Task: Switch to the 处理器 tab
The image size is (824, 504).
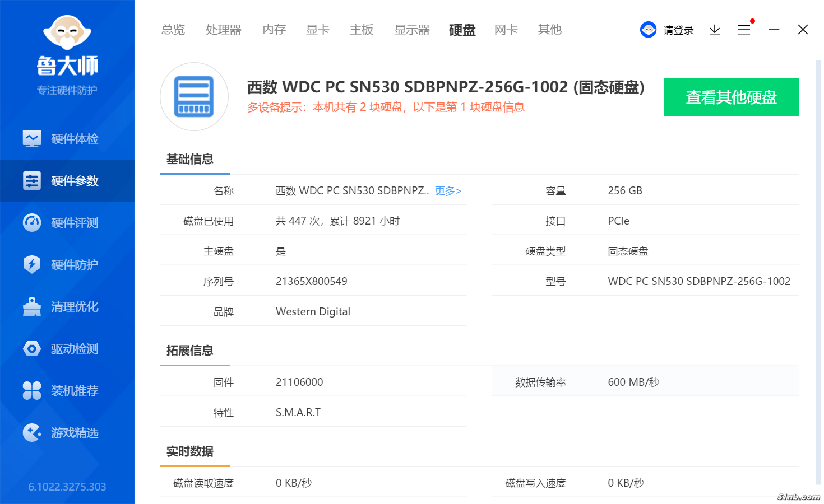Action: [x=223, y=30]
